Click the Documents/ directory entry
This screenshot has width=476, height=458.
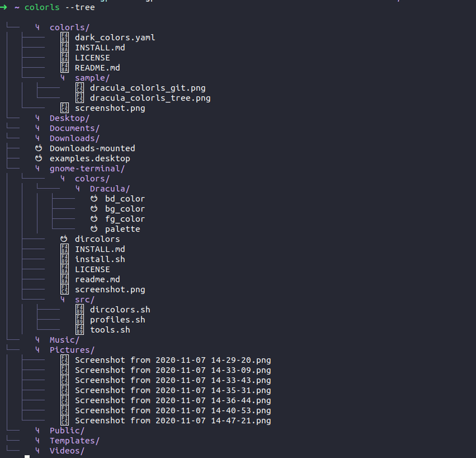[74, 128]
